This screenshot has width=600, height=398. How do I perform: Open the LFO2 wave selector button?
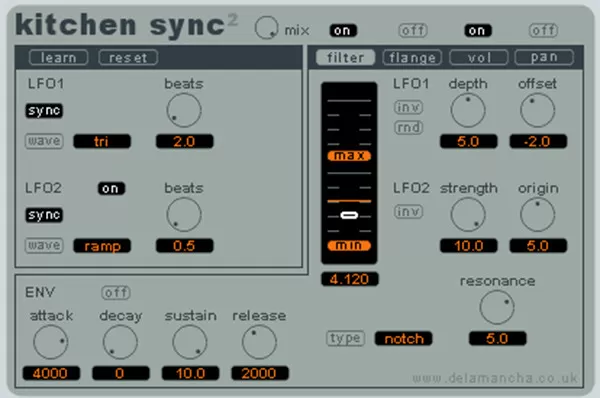tap(44, 246)
